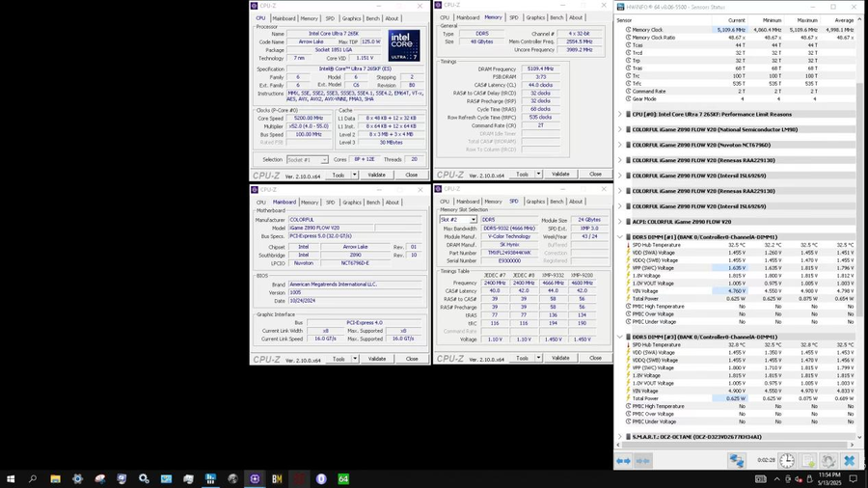868x488 pixels.
Task: Switch to Mainboard tab in top-left CPU-Z
Action: coord(284,18)
